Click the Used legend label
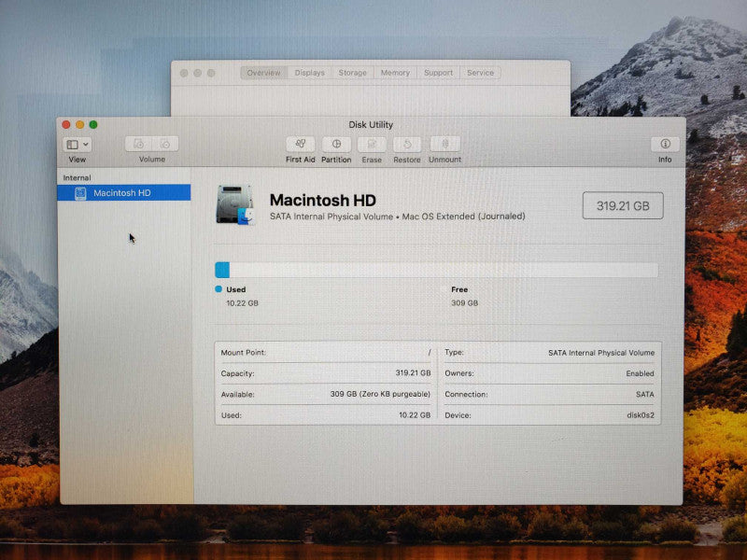 pos(236,289)
